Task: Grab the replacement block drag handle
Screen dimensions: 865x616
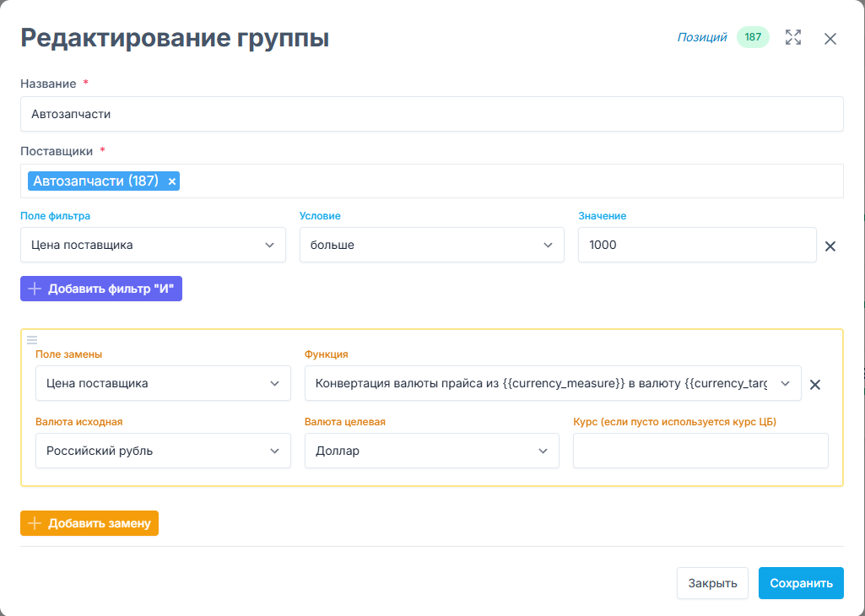Action: point(32,340)
